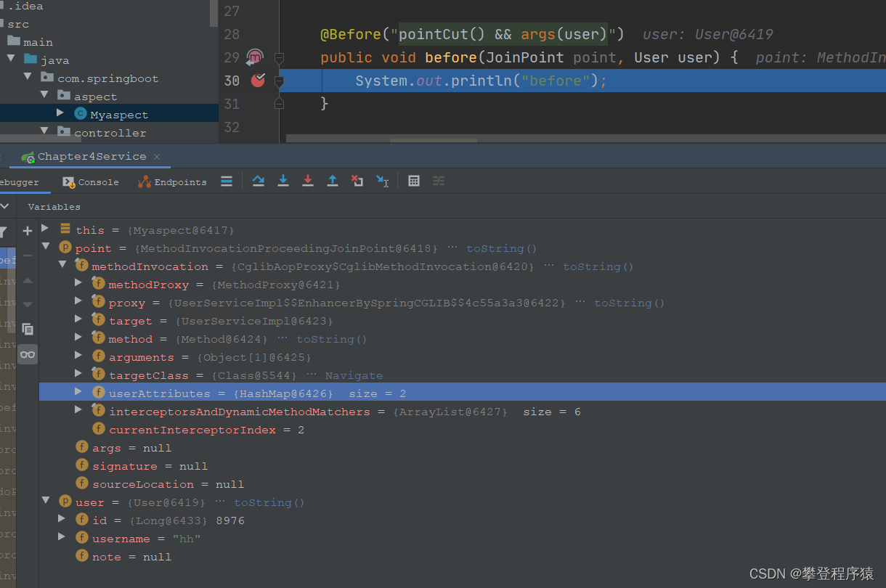Click the red Force Step Into icon
This screenshot has height=588, width=886.
click(308, 181)
